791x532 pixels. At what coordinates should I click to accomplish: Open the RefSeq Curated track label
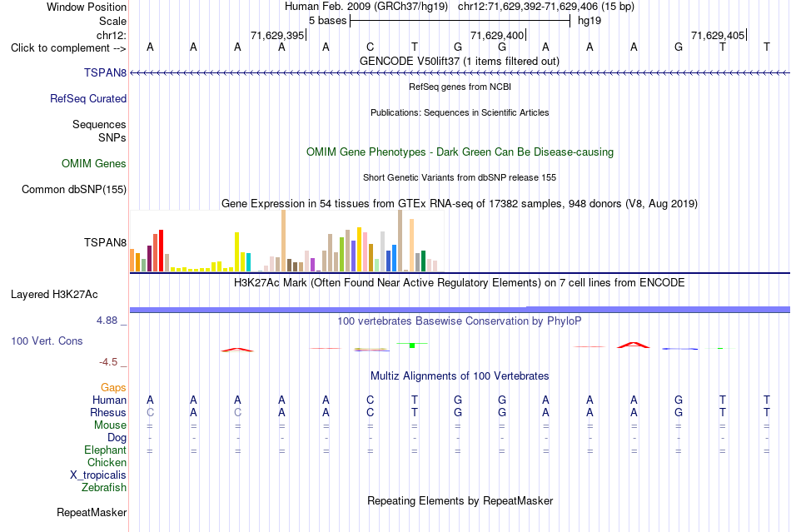[x=88, y=98]
